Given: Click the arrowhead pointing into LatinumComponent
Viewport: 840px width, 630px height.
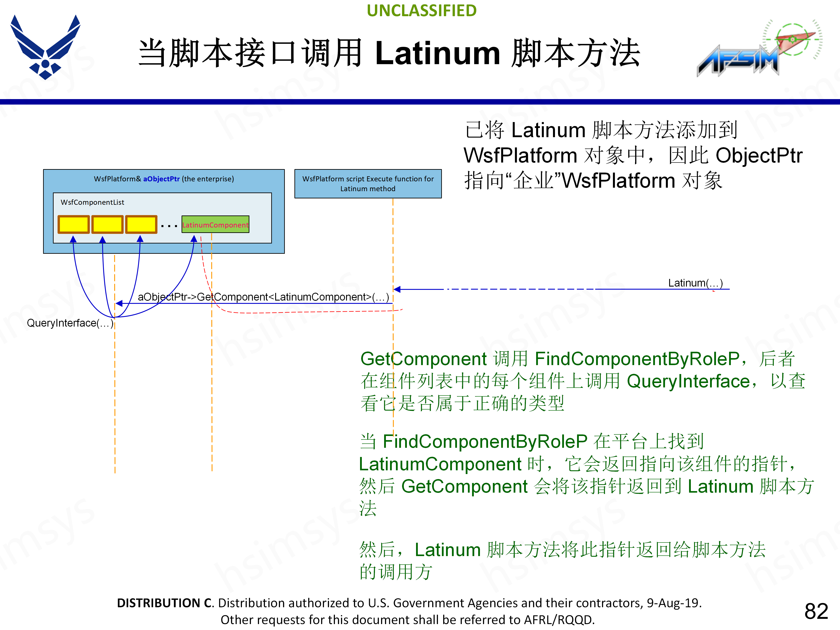Looking at the screenshot, I should [194, 239].
